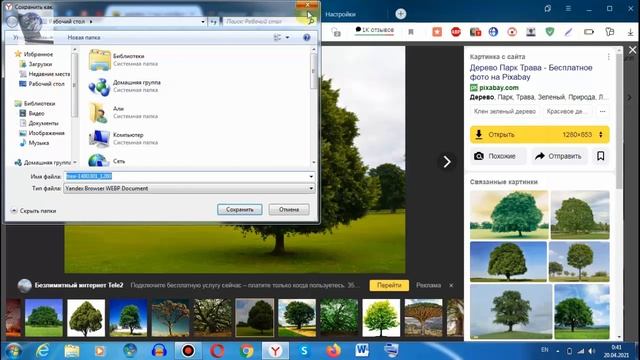Screen dimensions: 640x360
Task: Select Видео library in the navigation pane
Action: [x=32, y=113]
